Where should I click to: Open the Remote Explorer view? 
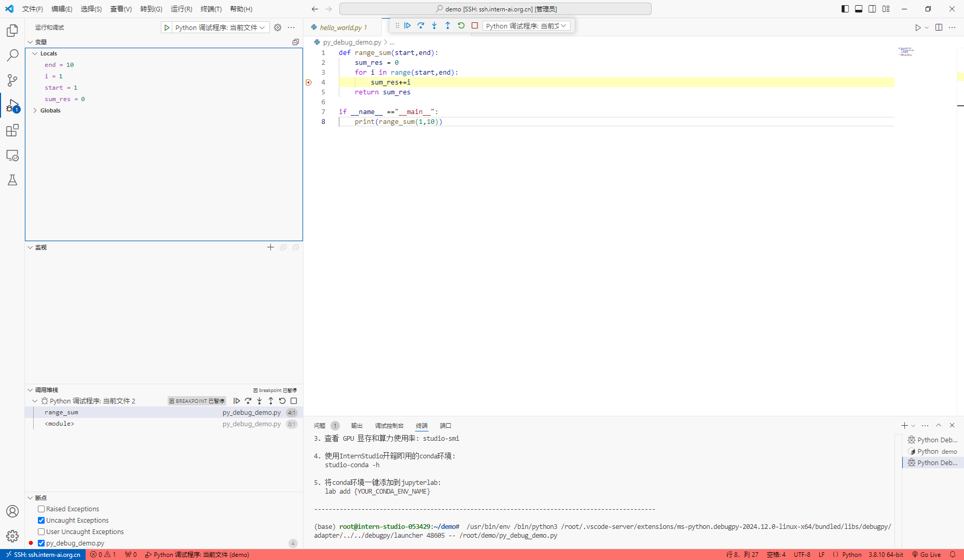pyautogui.click(x=12, y=156)
